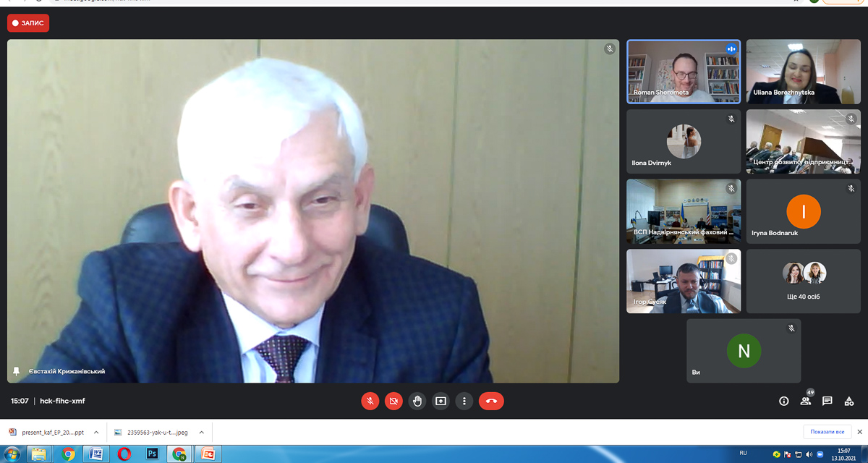Open the chat panel with everyone
Image resolution: width=868 pixels, height=463 pixels.
coord(827,401)
